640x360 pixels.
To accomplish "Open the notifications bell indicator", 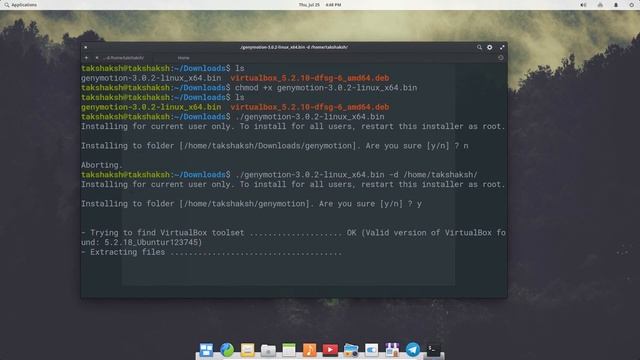I will (616, 5).
